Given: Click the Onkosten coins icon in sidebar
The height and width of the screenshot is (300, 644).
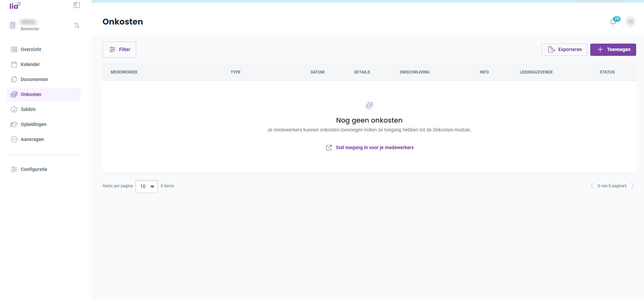Looking at the screenshot, I should point(14,94).
